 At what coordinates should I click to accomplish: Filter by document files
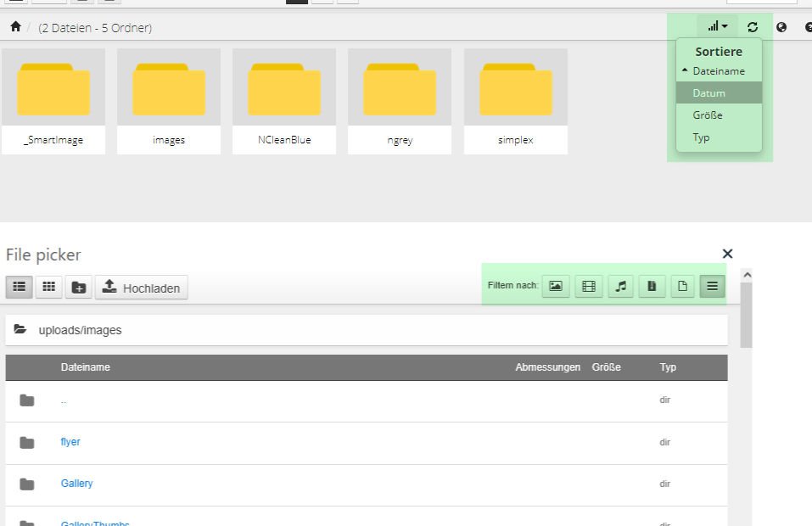coord(681,287)
